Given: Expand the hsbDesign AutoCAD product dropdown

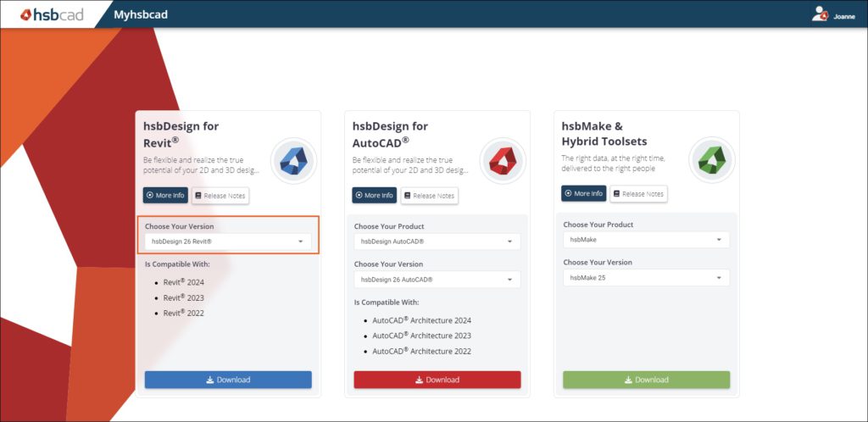Looking at the screenshot, I should click(437, 242).
